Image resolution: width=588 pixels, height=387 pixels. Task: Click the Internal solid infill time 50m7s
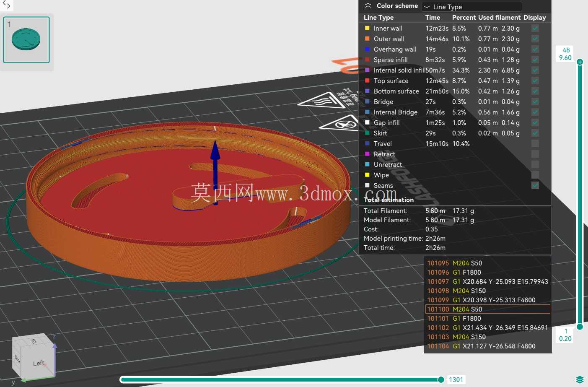coord(435,70)
